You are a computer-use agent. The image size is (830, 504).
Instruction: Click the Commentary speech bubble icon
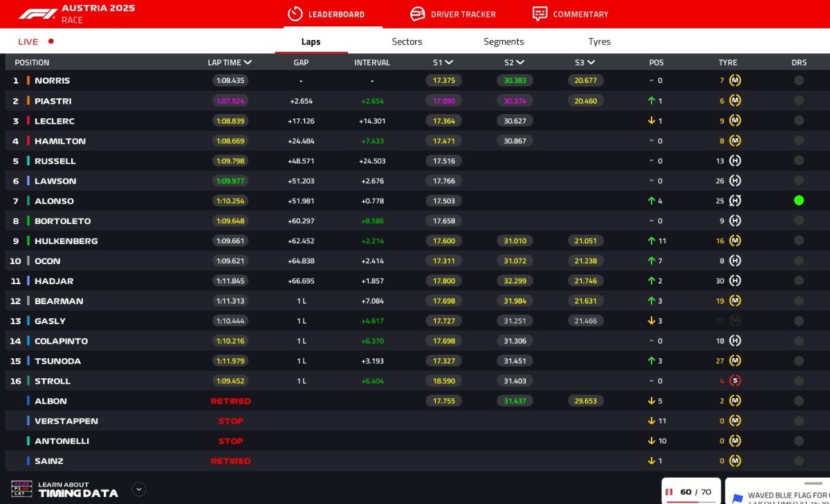click(x=540, y=14)
